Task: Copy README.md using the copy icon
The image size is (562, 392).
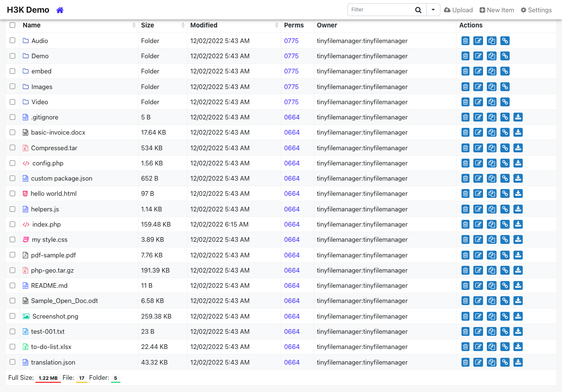Action: click(x=491, y=286)
